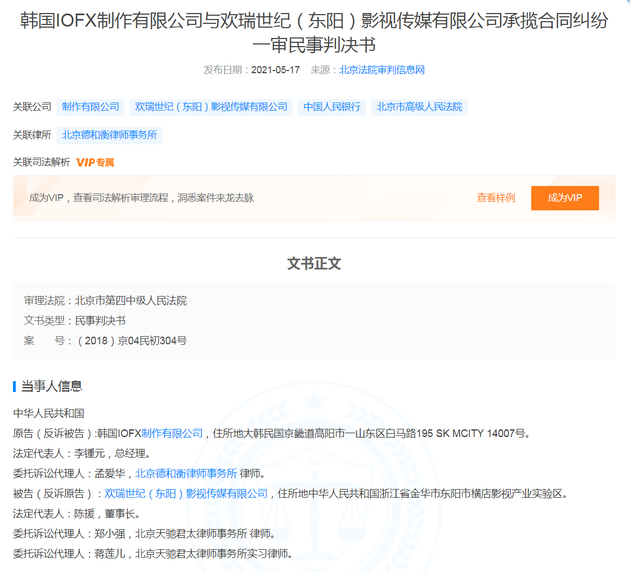Open the 北京德和衡律师事务所 related law firm tag
This screenshot has height=572, width=630.
pyautogui.click(x=109, y=135)
